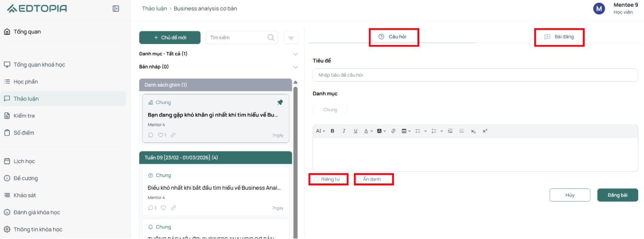The width and height of the screenshot is (644, 239).
Task: Toggle italic formatting
Action: click(344, 131)
